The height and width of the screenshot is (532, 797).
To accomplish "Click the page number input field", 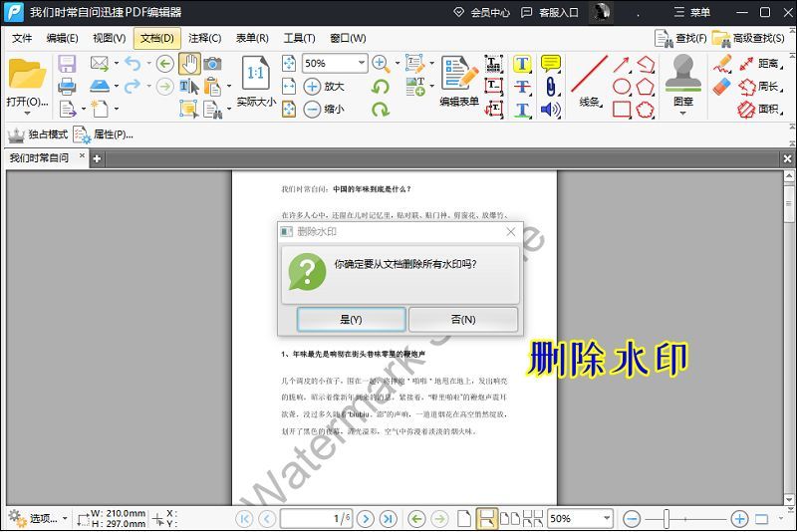I will click(x=316, y=518).
